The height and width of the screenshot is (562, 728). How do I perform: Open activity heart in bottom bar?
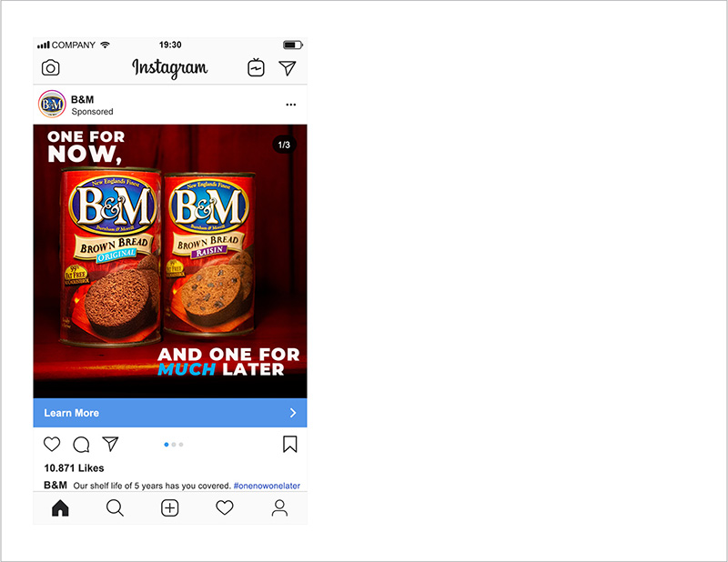tap(225, 507)
